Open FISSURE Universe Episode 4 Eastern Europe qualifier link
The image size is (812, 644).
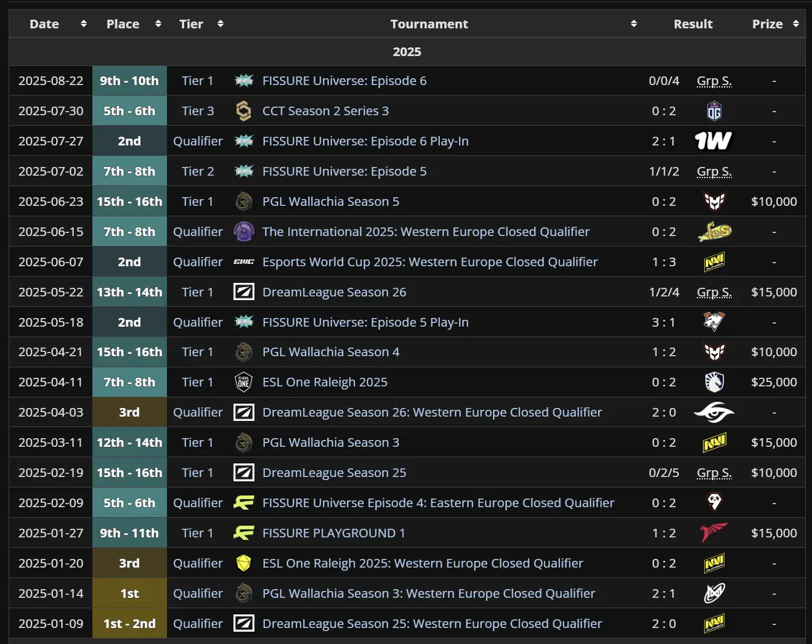coord(438,503)
